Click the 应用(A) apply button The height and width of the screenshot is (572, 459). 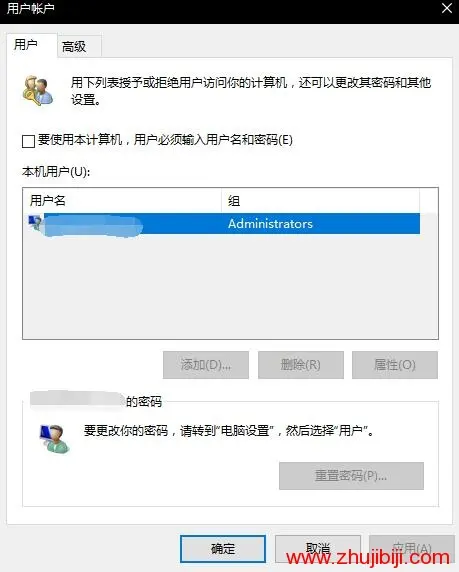(x=412, y=549)
